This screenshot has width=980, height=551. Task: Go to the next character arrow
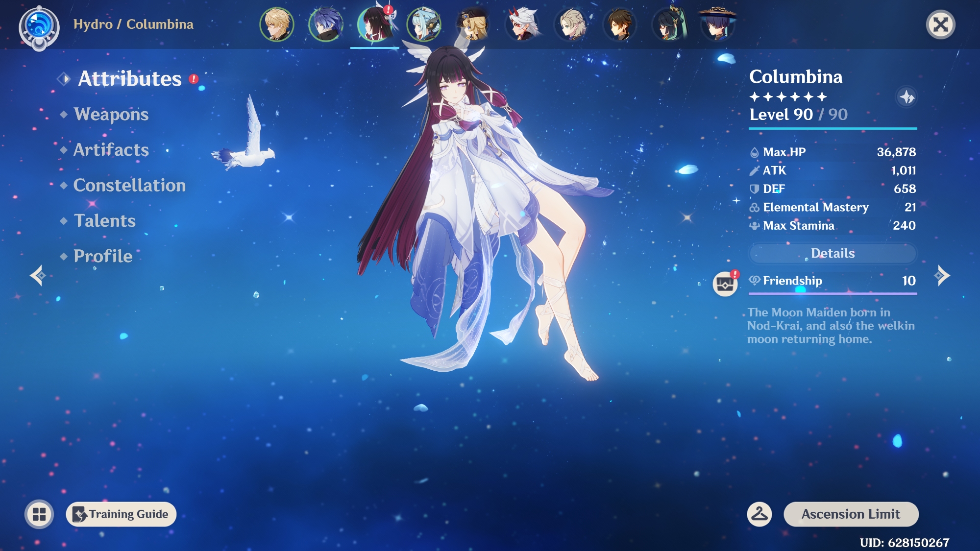[942, 276]
